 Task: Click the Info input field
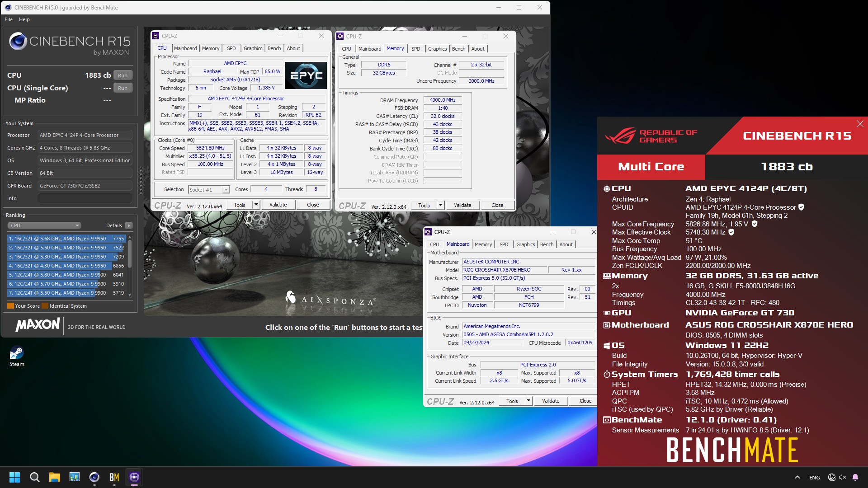click(85, 198)
